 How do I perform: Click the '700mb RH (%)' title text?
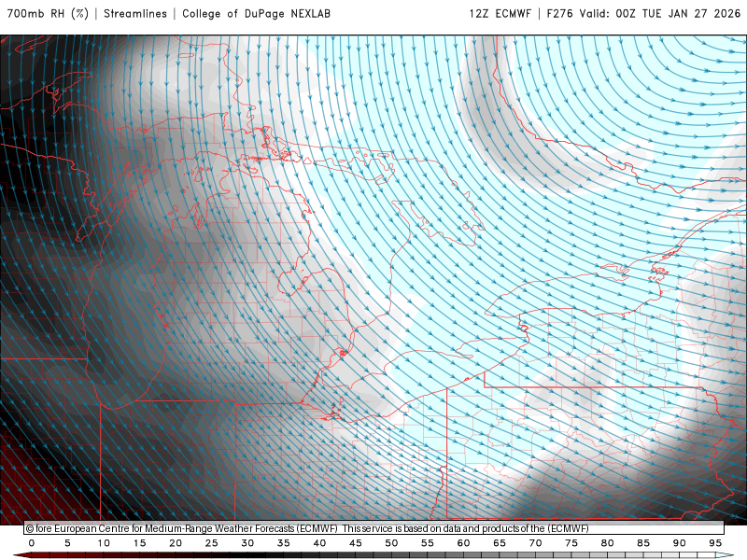tap(49, 13)
